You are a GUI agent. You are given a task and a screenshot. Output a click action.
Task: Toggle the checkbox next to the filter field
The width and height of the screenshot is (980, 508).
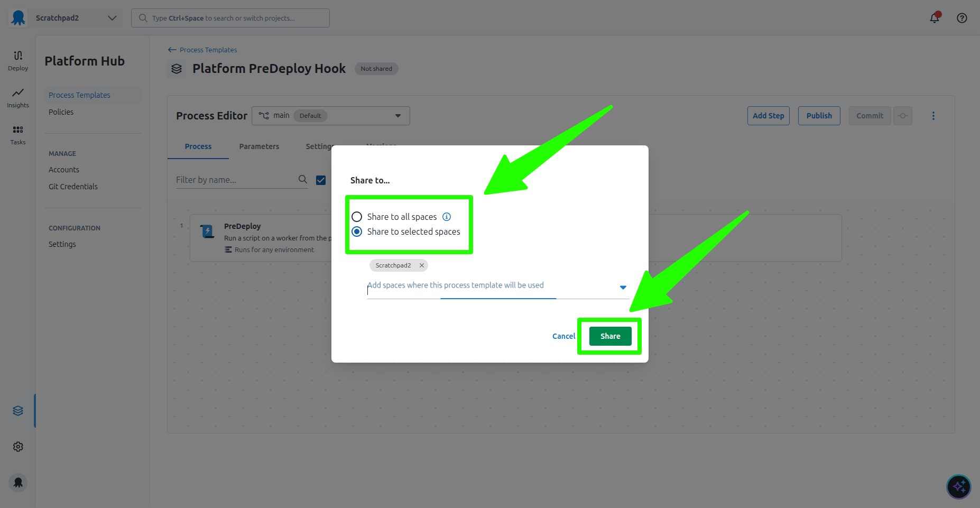coord(321,180)
